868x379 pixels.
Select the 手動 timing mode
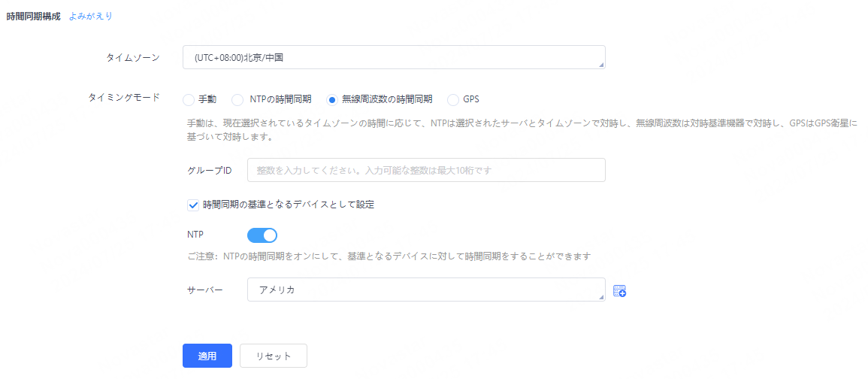pyautogui.click(x=189, y=99)
